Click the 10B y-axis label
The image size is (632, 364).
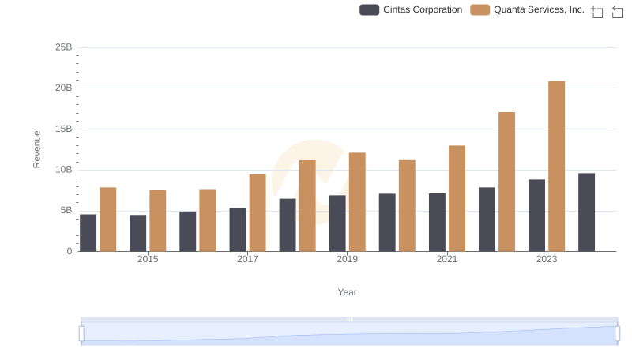64,170
